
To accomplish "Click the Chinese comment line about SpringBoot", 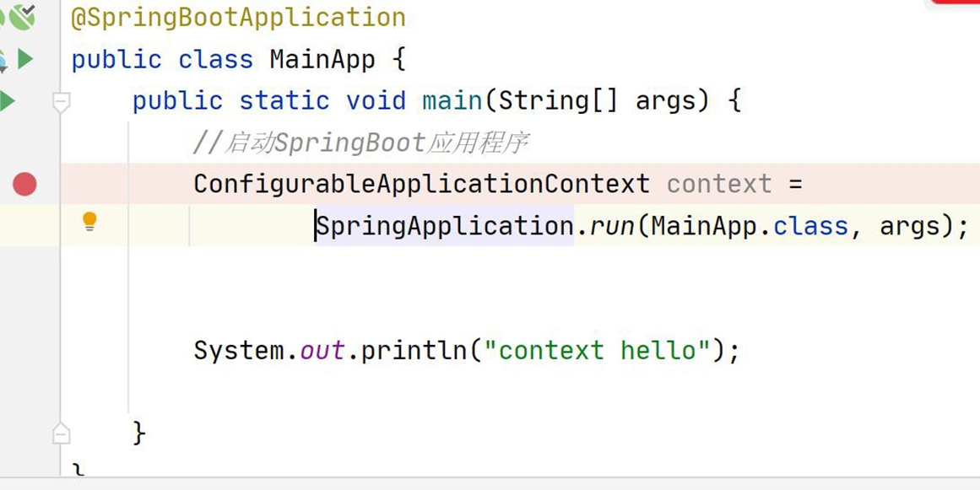I will pyautogui.click(x=360, y=143).
